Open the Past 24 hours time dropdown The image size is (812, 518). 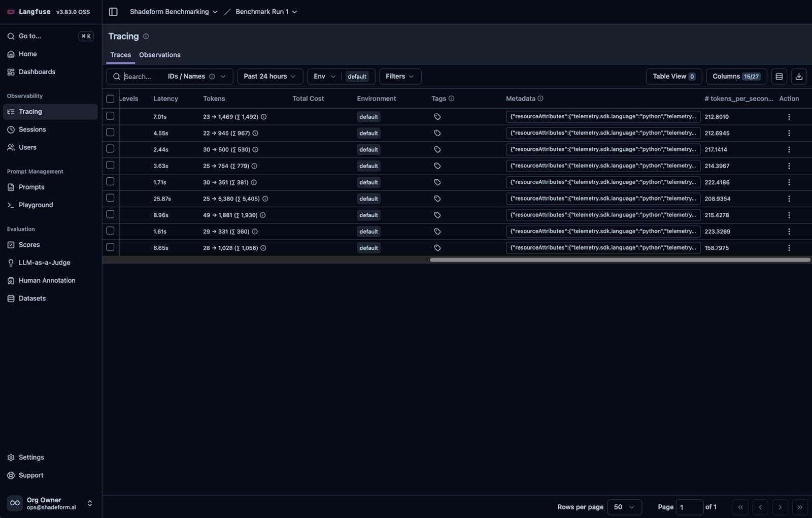pyautogui.click(x=269, y=76)
